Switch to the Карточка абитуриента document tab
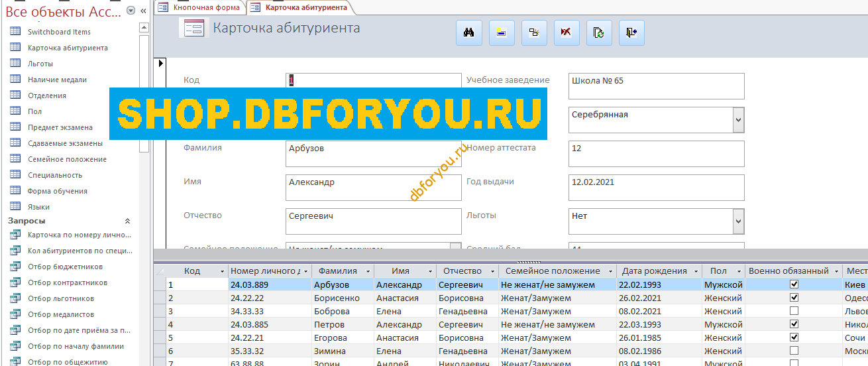 pyautogui.click(x=299, y=7)
